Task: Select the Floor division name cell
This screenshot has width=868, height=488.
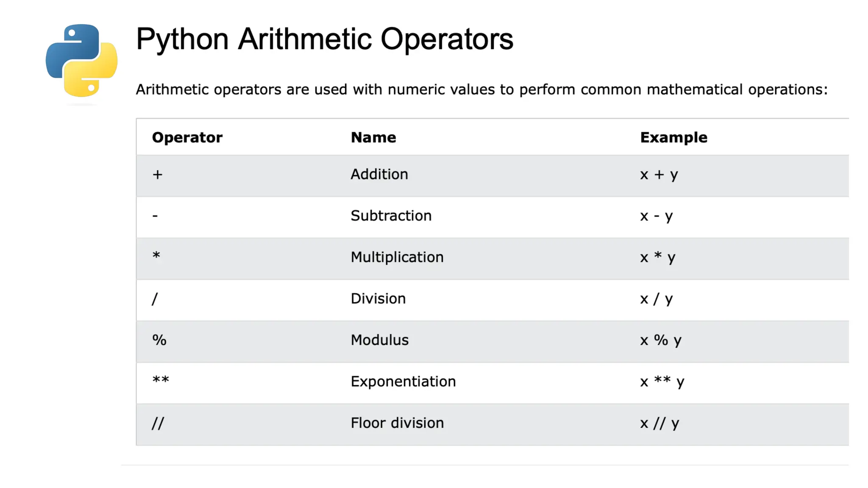Action: [397, 423]
